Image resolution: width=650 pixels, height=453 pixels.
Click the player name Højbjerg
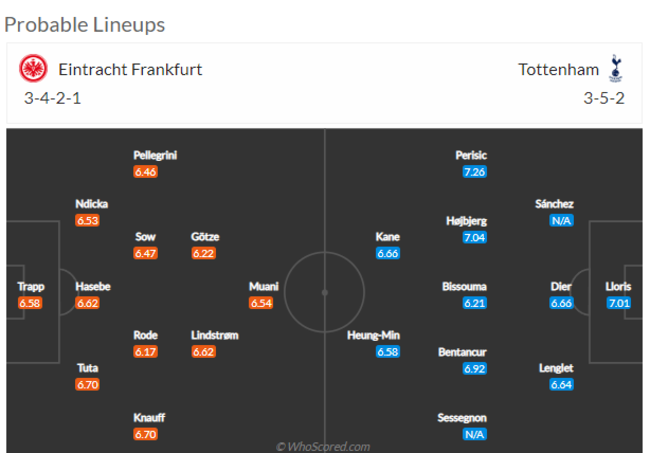click(x=467, y=221)
